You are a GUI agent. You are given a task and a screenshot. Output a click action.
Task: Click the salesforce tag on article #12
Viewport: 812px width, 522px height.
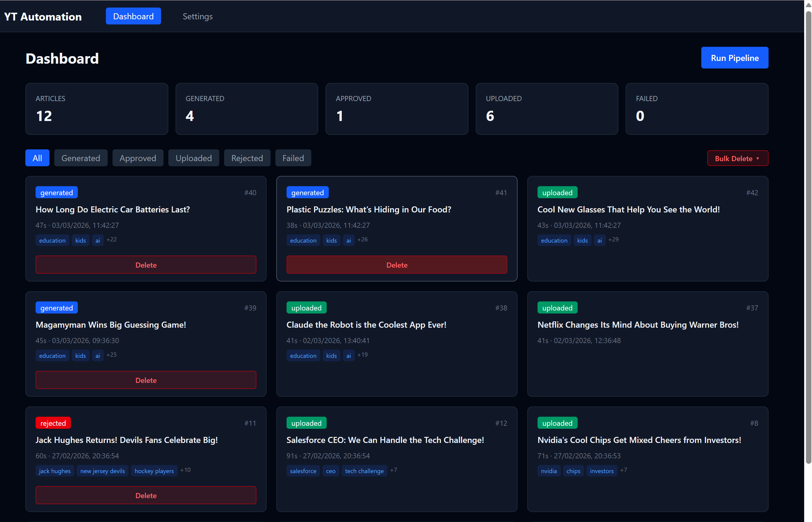tap(303, 470)
